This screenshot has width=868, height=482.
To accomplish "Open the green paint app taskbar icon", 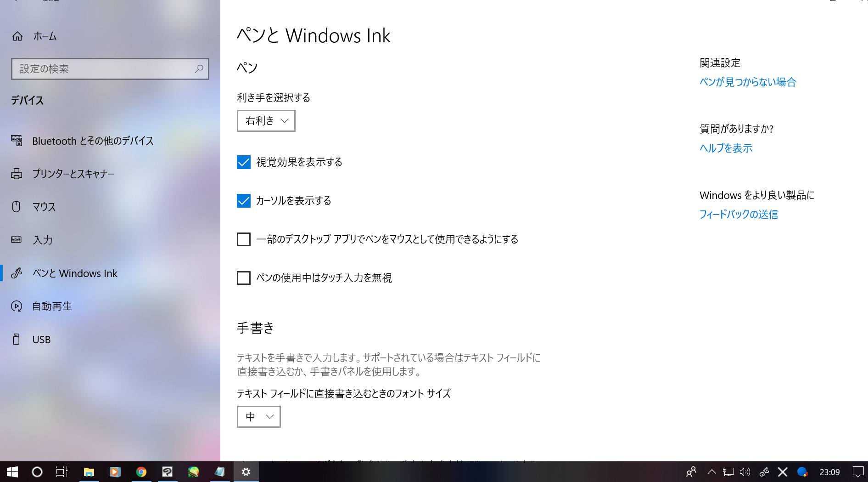I will 194,472.
